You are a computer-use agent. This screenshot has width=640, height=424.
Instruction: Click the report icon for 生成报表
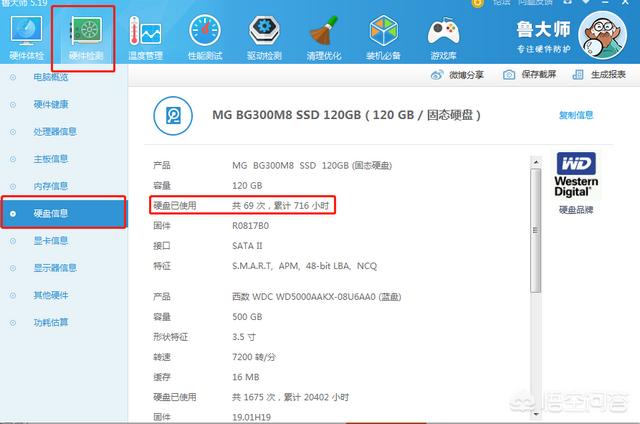(x=578, y=75)
